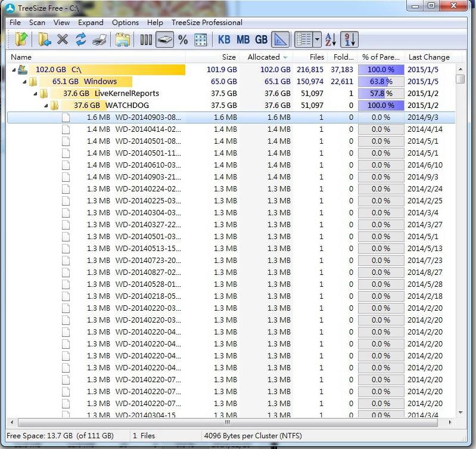Click the Print report printer icon

click(101, 40)
